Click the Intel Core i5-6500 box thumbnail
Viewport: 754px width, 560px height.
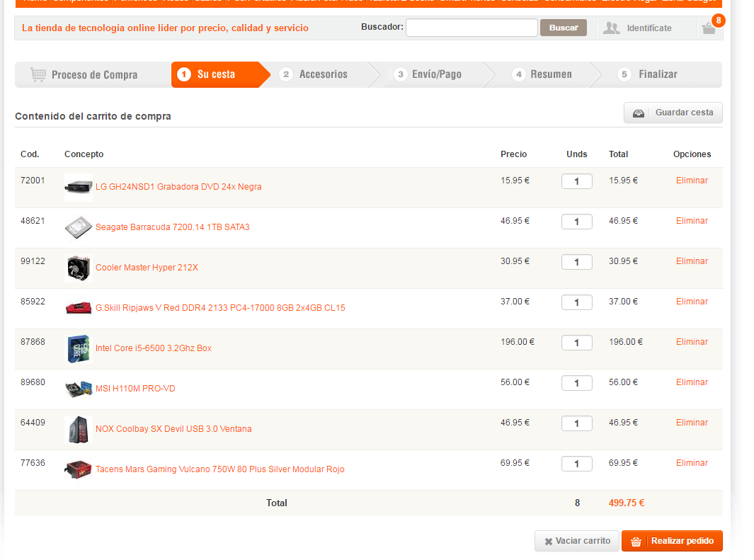tap(79, 348)
